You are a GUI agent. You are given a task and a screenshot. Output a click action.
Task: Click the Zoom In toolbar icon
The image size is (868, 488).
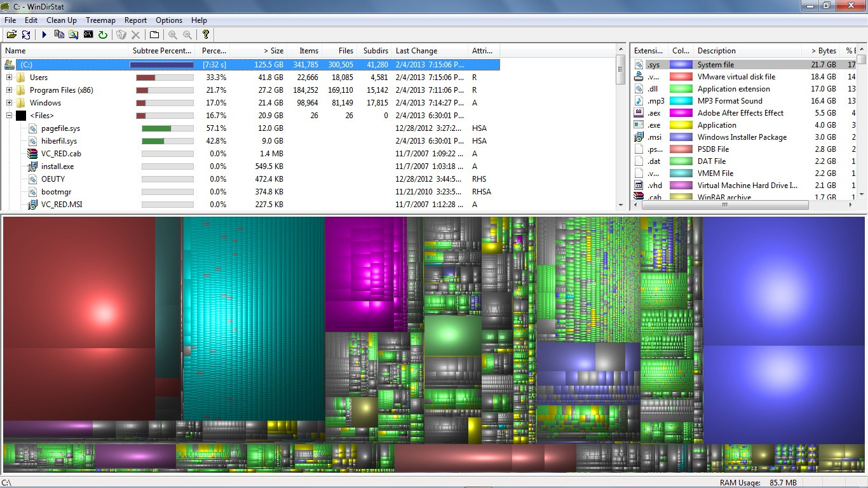(x=172, y=34)
